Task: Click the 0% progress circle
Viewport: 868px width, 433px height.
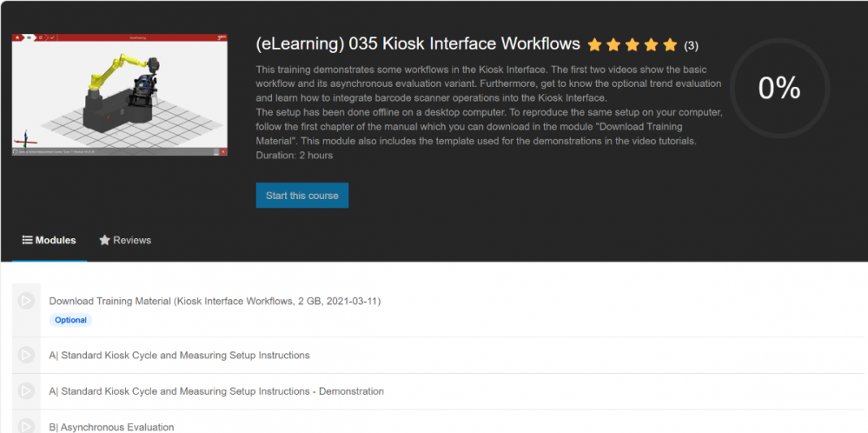Action: pos(779,88)
